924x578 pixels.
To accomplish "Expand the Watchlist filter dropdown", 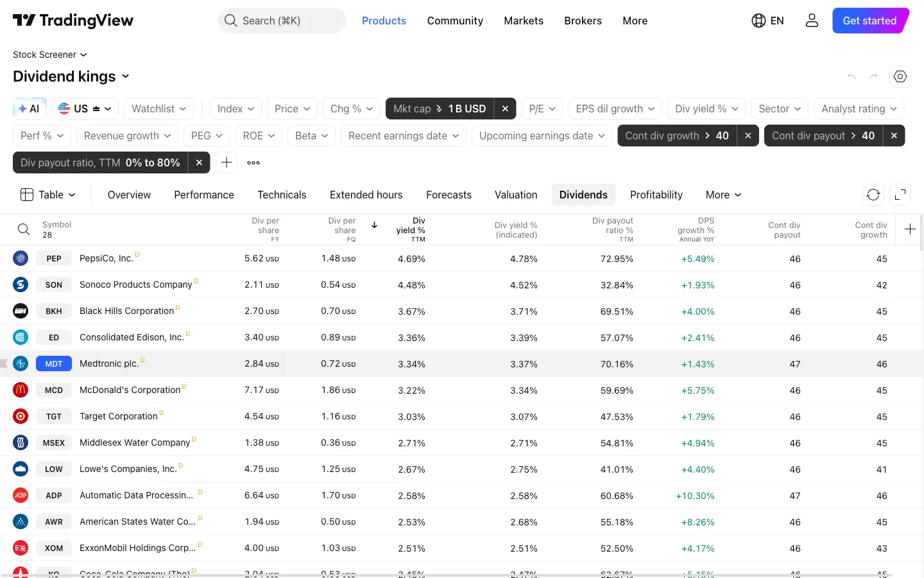I will coord(159,109).
